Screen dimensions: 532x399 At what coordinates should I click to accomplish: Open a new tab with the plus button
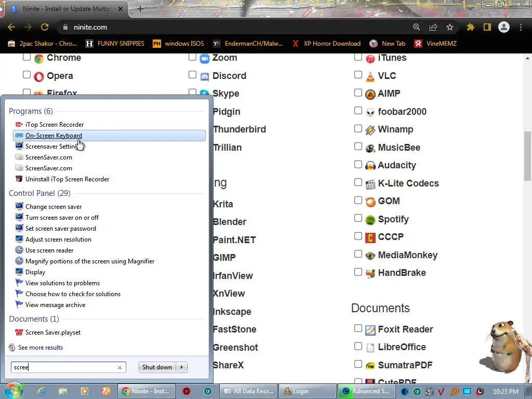click(x=140, y=9)
